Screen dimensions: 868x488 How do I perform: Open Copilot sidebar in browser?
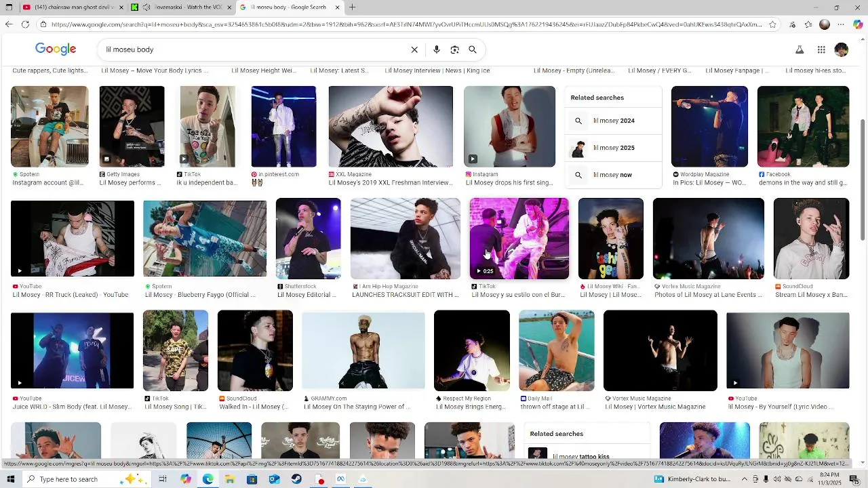click(x=857, y=24)
